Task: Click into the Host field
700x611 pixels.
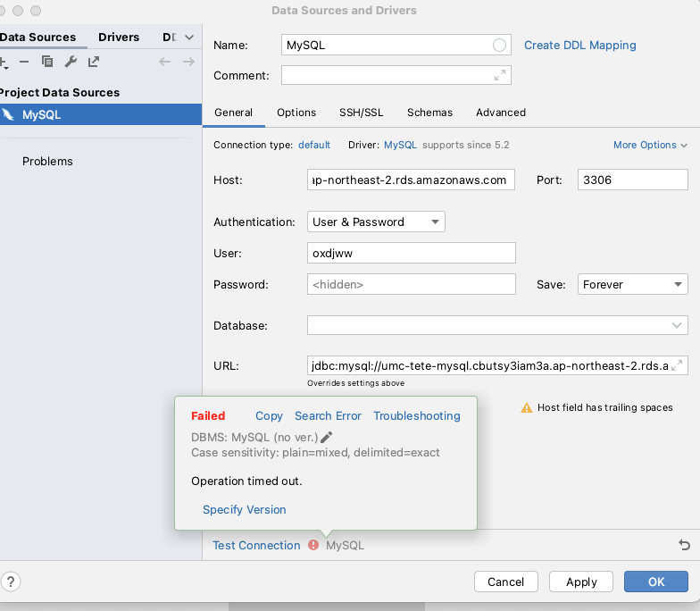Action: pos(411,180)
